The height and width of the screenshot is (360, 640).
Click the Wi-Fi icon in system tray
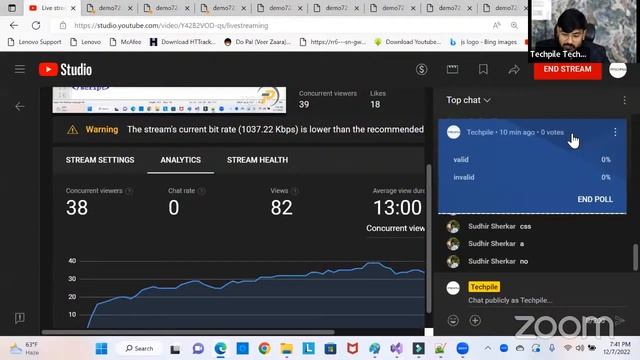[x=567, y=348]
